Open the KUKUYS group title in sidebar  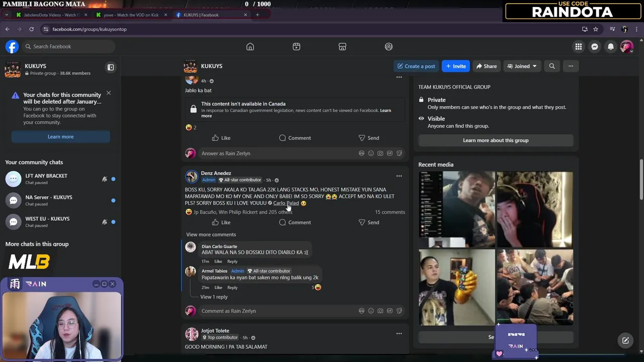35,66
